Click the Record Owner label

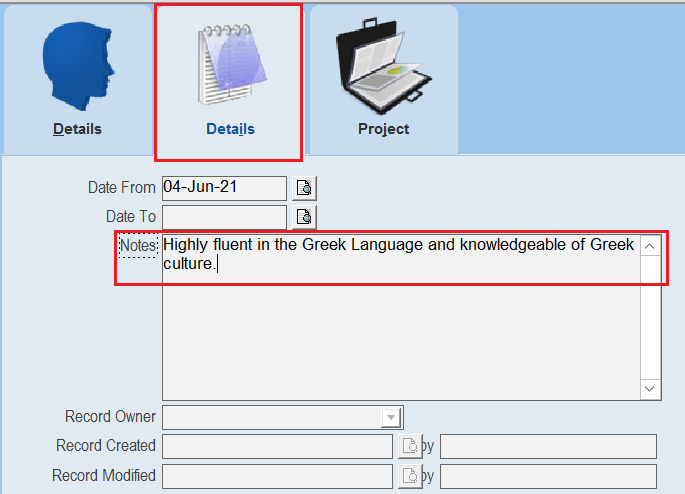(x=110, y=417)
